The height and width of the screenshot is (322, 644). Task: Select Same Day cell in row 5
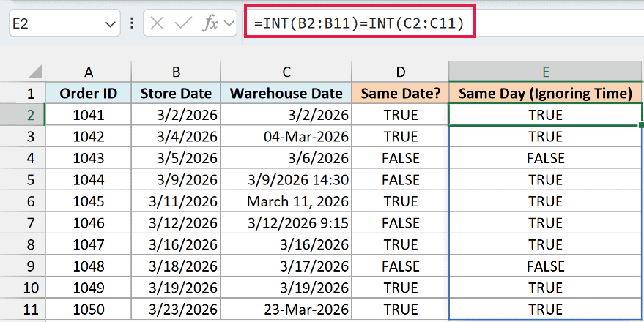[x=545, y=180]
